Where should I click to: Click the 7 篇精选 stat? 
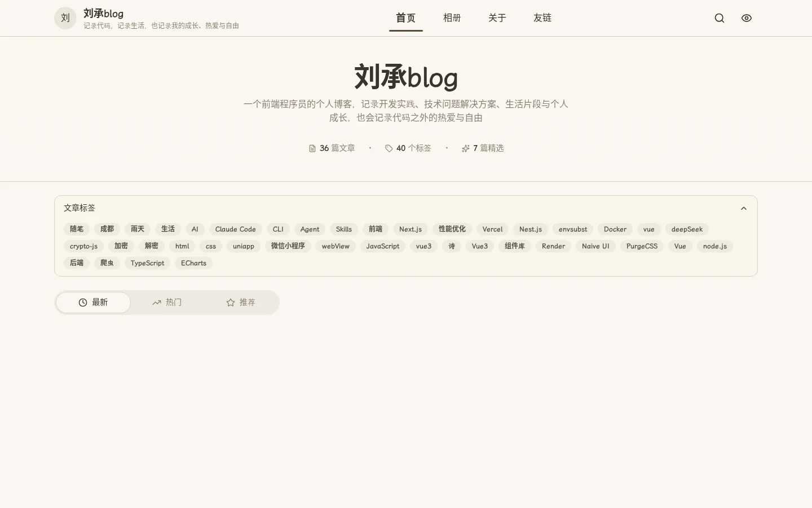tap(483, 148)
